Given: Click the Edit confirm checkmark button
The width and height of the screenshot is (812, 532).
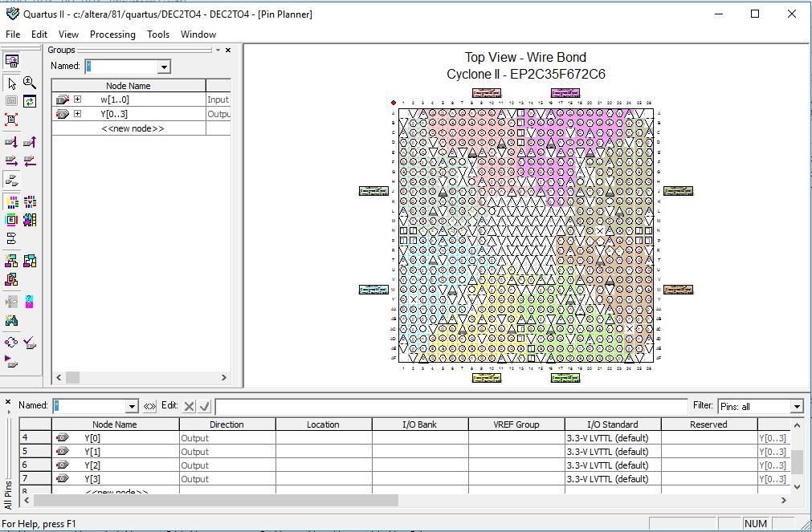Looking at the screenshot, I should 205,406.
